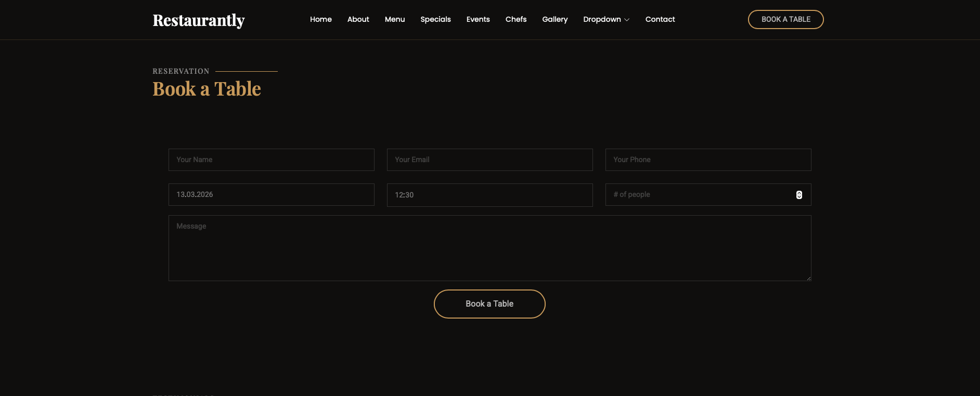
Task: Navigate to the Menu section
Action: pos(394,19)
